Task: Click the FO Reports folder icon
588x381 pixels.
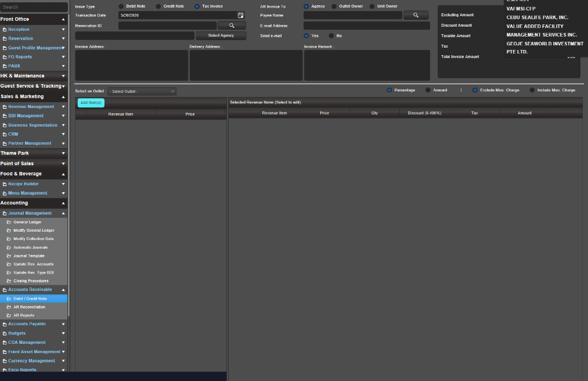Action: tap(5, 57)
